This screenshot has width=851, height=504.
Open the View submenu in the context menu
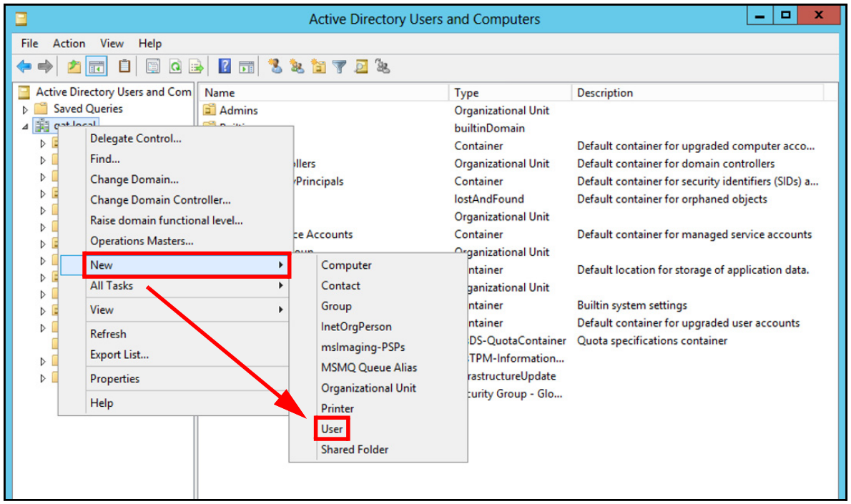(187, 310)
